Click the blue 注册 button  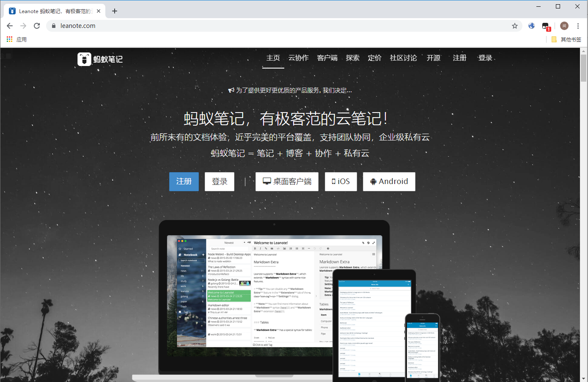tap(184, 181)
